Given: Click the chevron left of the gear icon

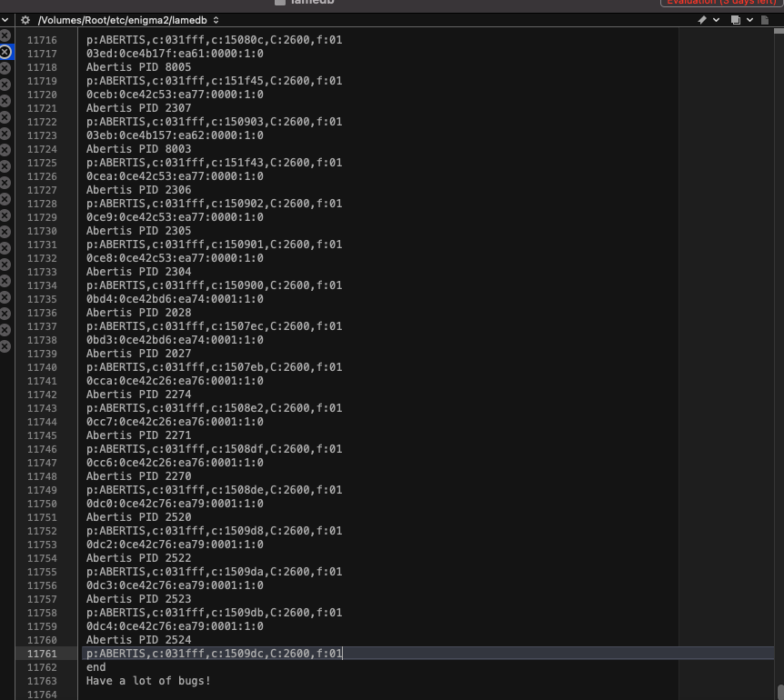Looking at the screenshot, I should point(6,19).
